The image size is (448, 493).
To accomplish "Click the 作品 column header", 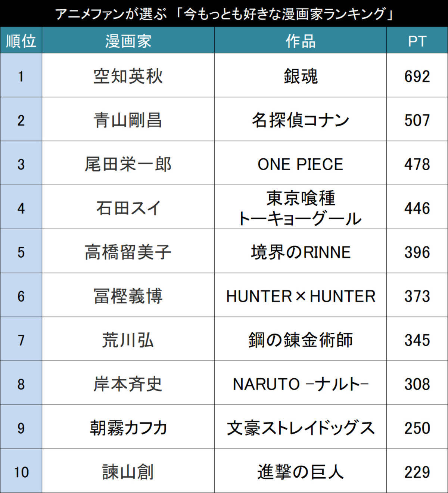I will tap(301, 41).
